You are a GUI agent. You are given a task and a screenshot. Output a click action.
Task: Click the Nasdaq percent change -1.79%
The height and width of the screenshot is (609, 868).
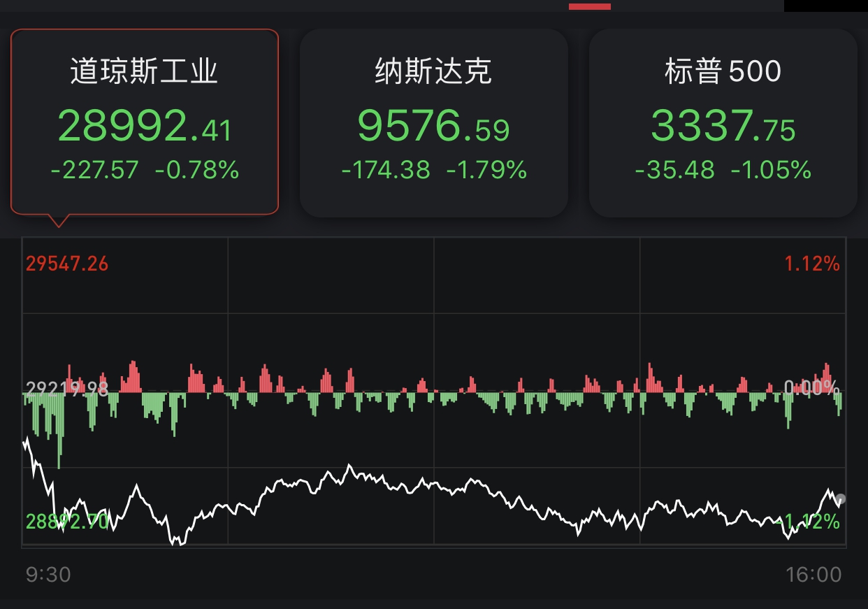[486, 170]
